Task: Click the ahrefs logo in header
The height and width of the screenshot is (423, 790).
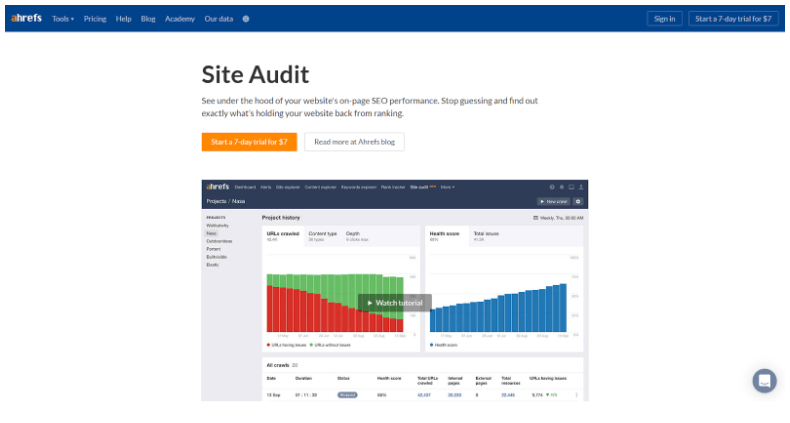Action: coord(26,18)
